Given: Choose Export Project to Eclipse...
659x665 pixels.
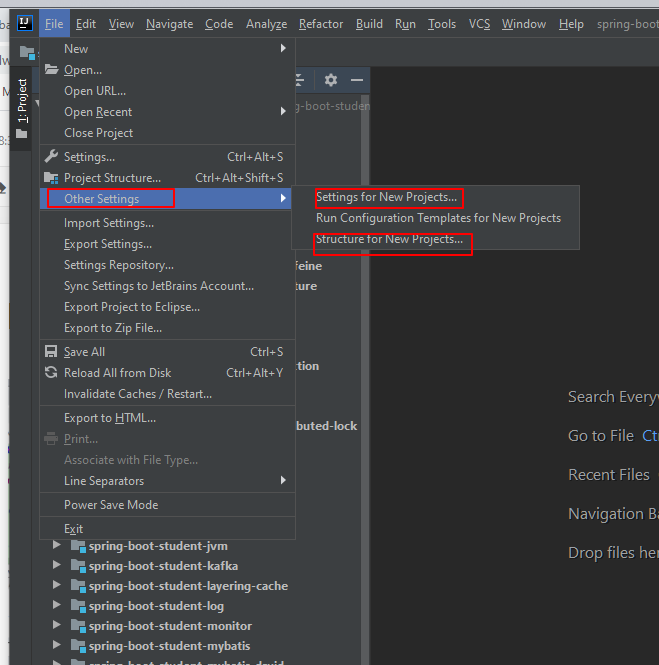Looking at the screenshot, I should coord(167,307).
